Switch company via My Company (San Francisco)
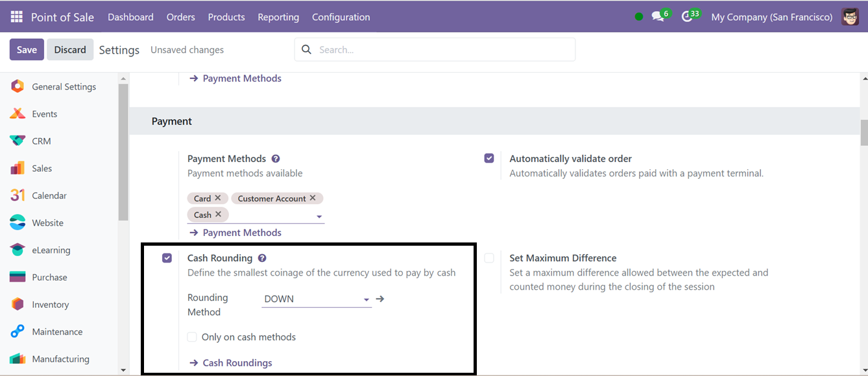The width and height of the screenshot is (868, 376). [x=772, y=17]
